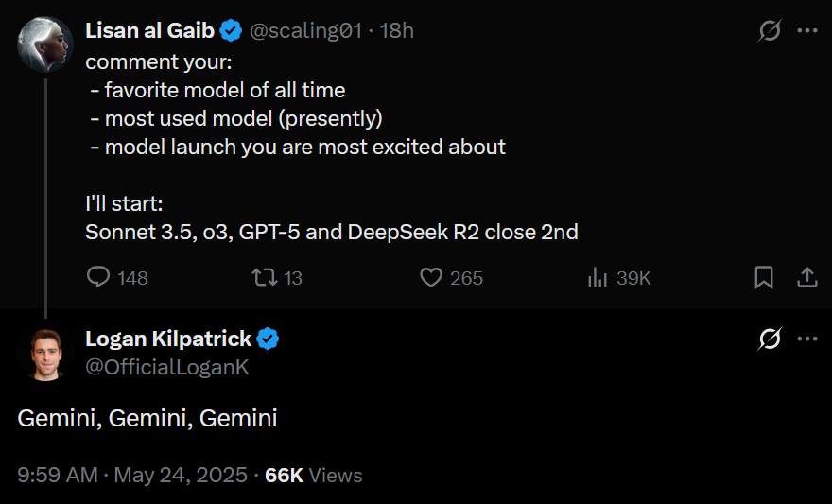View analytics showing 39K views
The width and height of the screenshot is (832, 504).
(598, 277)
